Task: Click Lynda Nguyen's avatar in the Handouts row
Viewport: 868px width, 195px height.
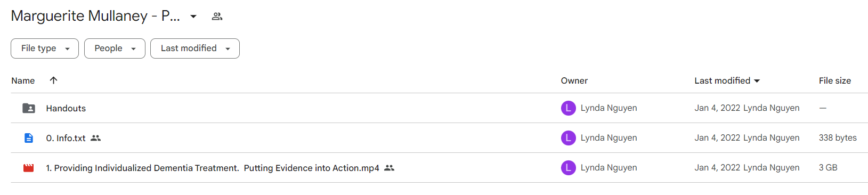Action: click(569, 108)
